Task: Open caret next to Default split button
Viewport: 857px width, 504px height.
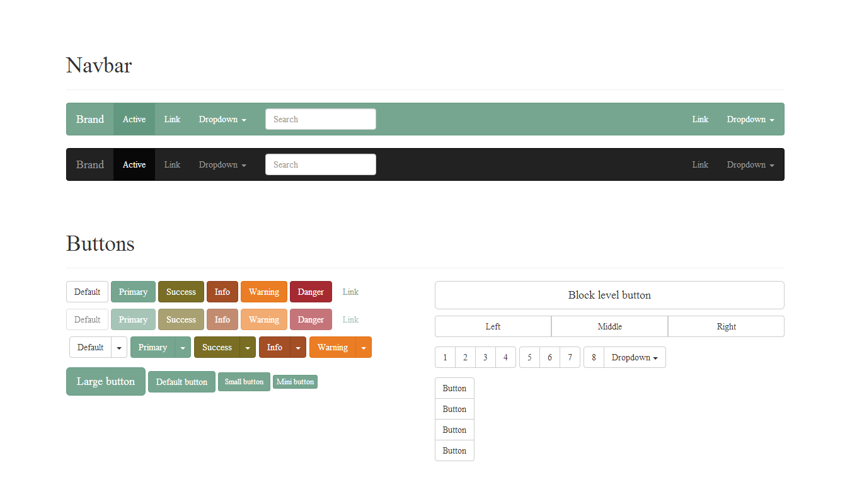Action: tap(119, 347)
